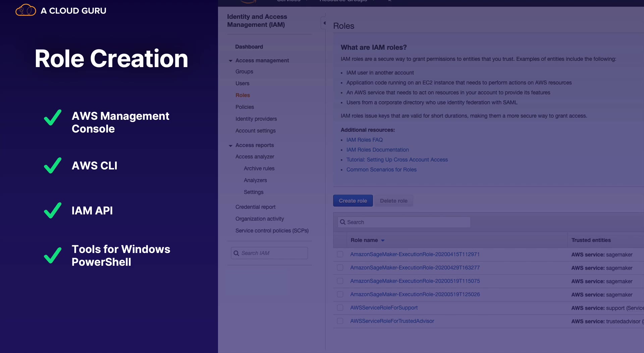644x353 pixels.
Task: Click the Delete role button
Action: tap(393, 201)
